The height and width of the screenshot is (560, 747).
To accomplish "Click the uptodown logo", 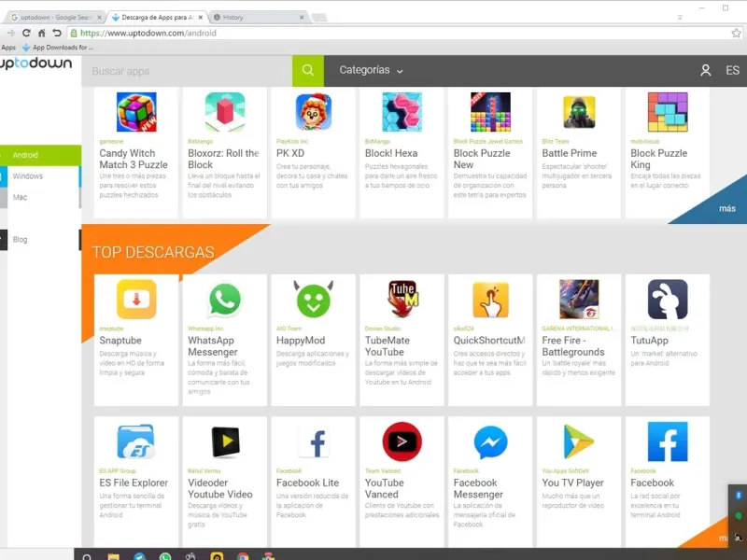I will point(36,63).
